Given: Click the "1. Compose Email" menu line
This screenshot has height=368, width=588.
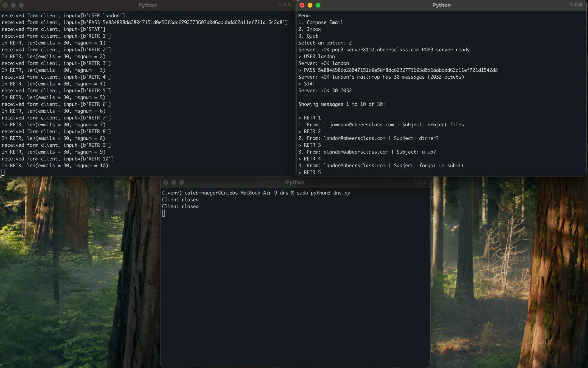Looking at the screenshot, I should (x=321, y=22).
